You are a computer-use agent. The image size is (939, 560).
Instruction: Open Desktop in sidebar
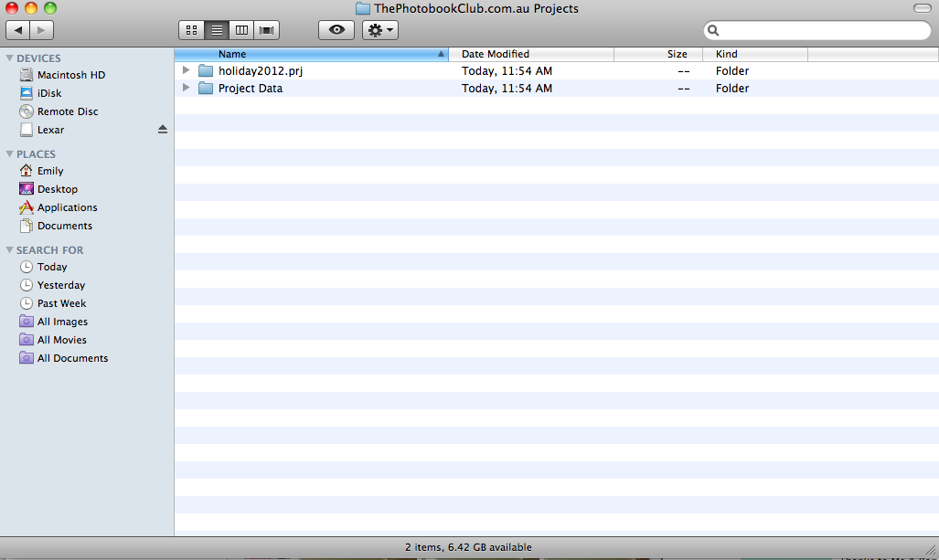[48, 189]
